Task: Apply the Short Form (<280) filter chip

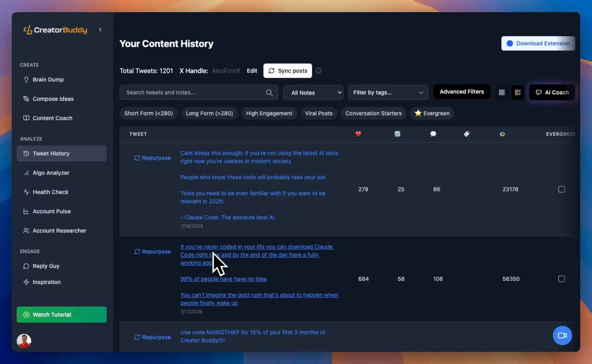Action: [148, 113]
